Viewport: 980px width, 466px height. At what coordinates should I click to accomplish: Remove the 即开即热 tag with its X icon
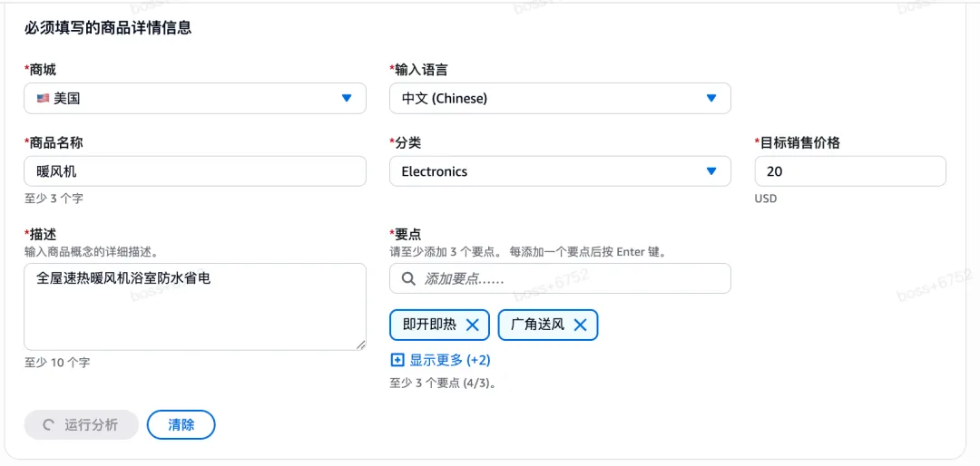pyautogui.click(x=473, y=325)
